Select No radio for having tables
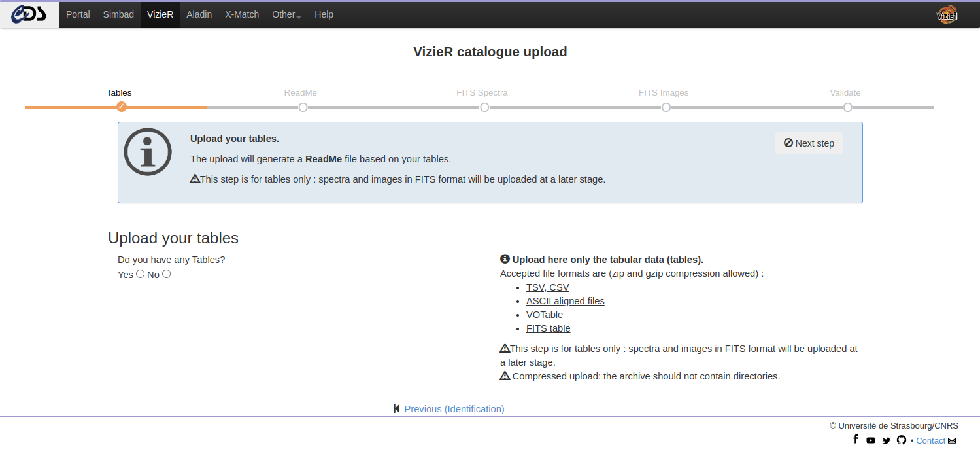The image size is (980, 458). [166, 274]
